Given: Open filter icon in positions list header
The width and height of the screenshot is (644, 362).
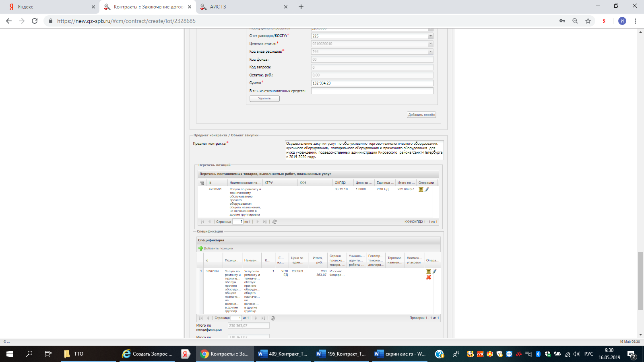Looking at the screenshot, I should (x=202, y=183).
